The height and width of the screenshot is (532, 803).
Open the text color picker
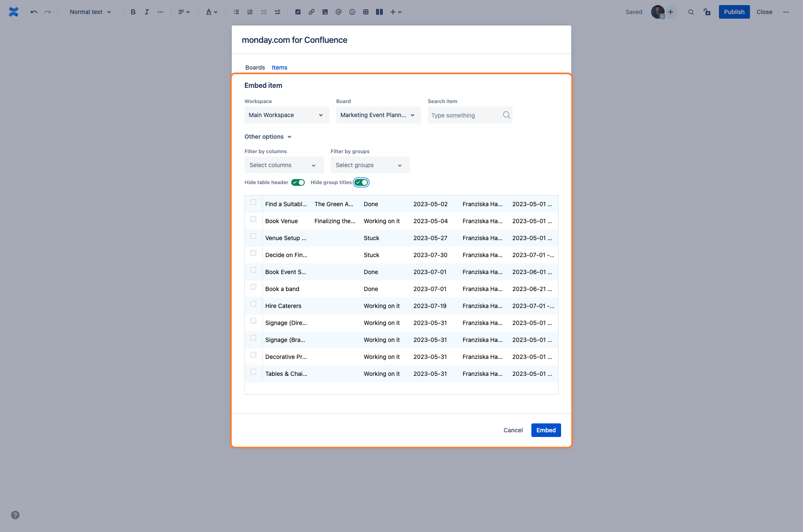coord(211,12)
